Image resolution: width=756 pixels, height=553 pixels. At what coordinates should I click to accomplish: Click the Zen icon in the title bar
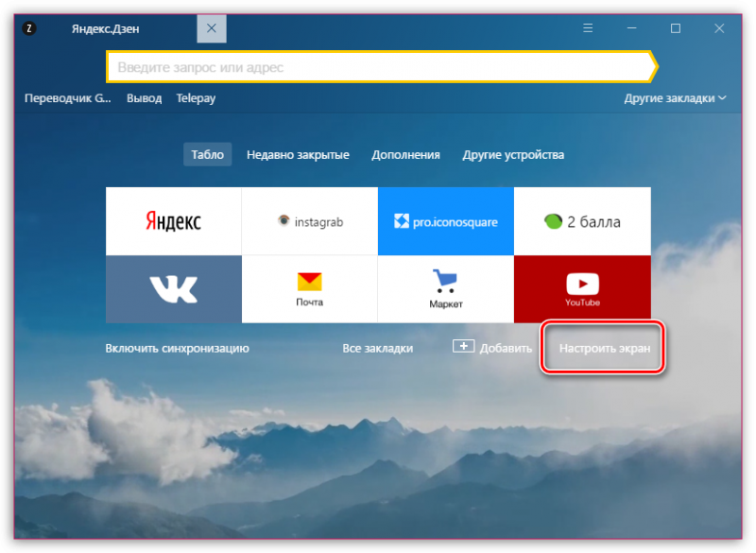coord(29,28)
